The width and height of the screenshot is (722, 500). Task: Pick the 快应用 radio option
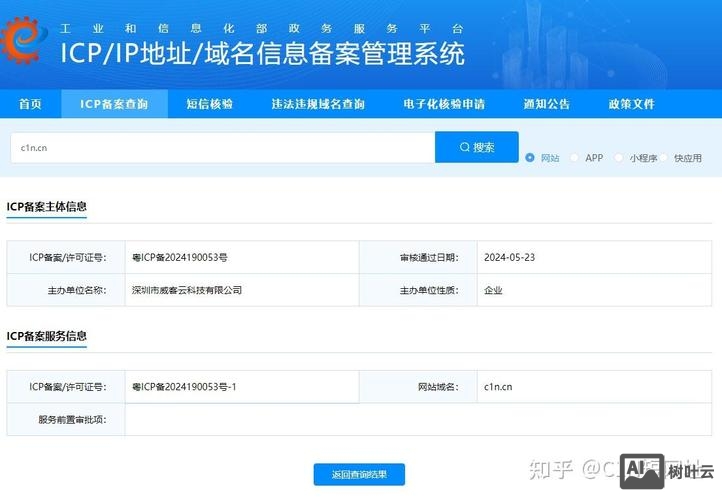[664, 158]
